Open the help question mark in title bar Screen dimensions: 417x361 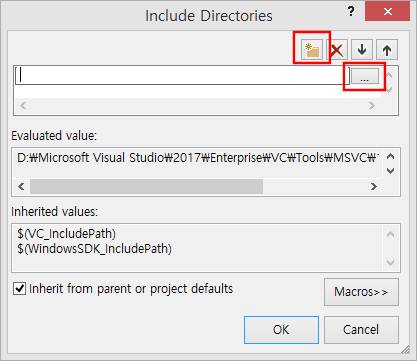[351, 12]
